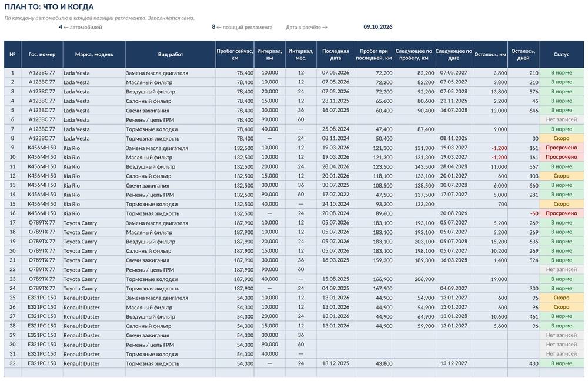Screen dimensions: 588x381
Task: Select 08.11.2026 next date in row 8
Action: coord(454,138)
